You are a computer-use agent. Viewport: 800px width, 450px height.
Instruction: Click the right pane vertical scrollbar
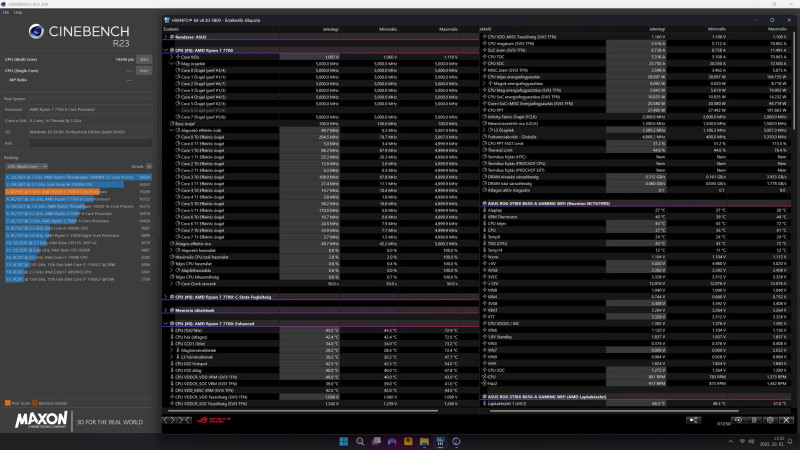[793, 82]
